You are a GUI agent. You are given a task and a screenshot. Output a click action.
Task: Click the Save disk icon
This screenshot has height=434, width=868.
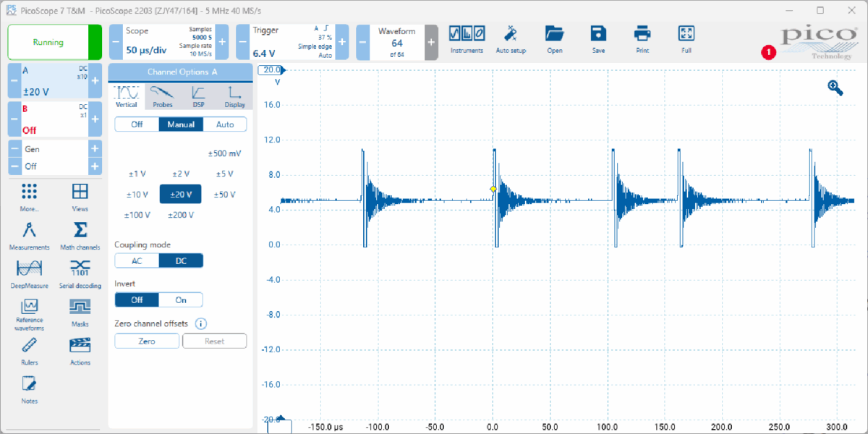click(x=598, y=38)
